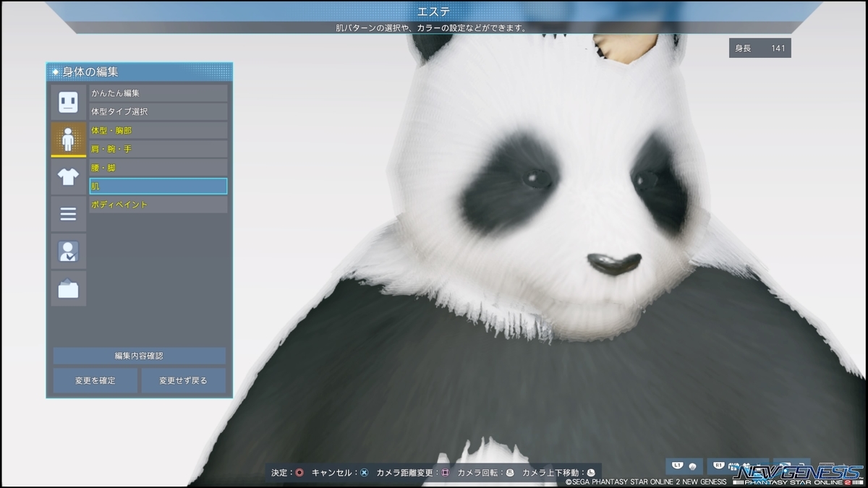Viewport: 868px width, 488px height.
Task: Open the face editing category icon
Action: pyautogui.click(x=68, y=102)
